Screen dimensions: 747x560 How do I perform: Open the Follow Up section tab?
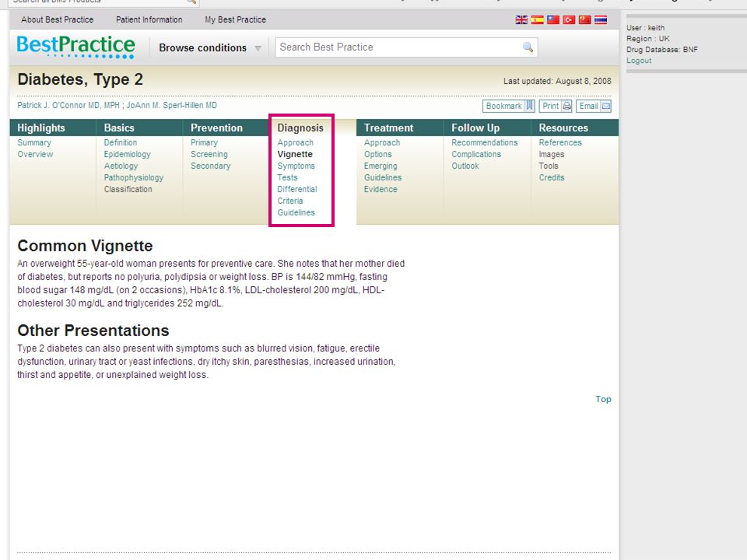(x=475, y=128)
